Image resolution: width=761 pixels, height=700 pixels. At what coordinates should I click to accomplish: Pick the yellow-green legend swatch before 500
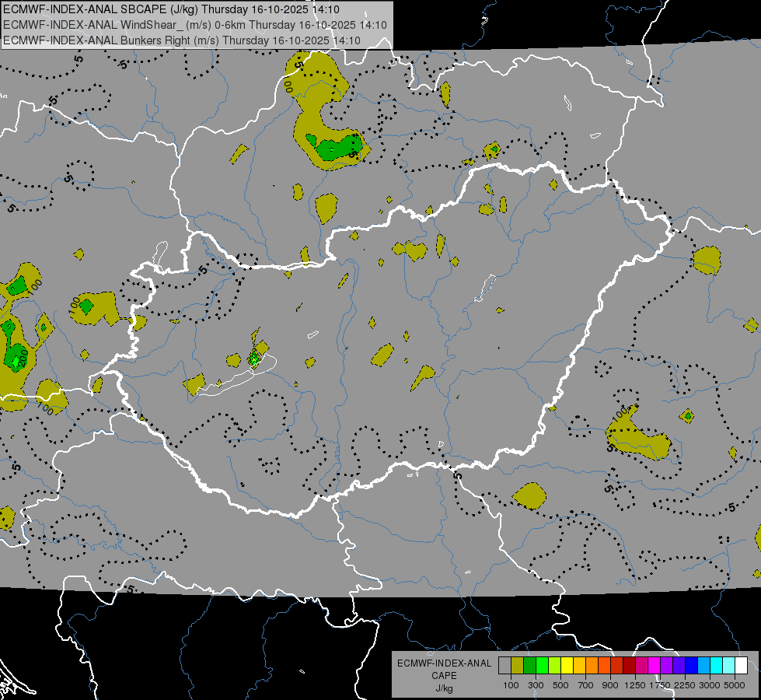(555, 665)
